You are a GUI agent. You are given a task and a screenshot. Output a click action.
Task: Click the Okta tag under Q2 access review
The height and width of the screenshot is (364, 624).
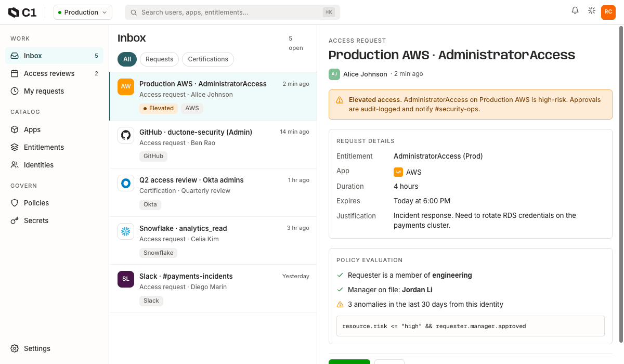(x=150, y=204)
